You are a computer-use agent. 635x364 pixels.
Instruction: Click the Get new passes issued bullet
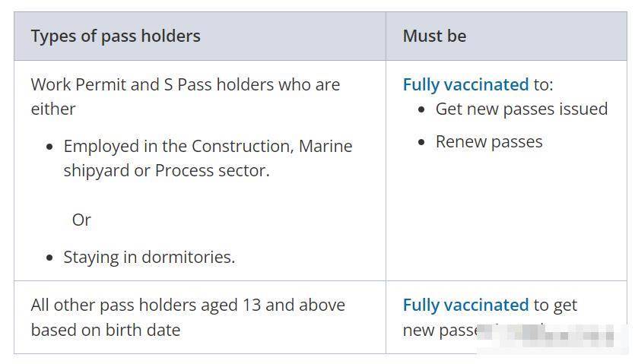coord(522,109)
